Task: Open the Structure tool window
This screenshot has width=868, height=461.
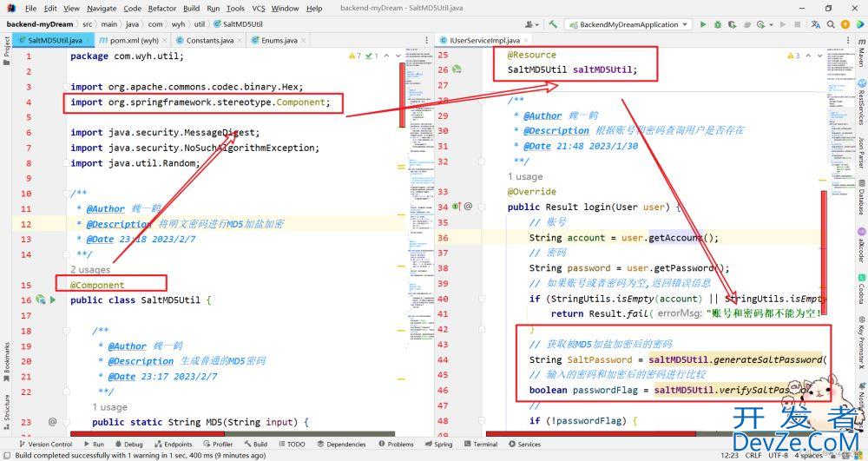Action: tap(7, 412)
